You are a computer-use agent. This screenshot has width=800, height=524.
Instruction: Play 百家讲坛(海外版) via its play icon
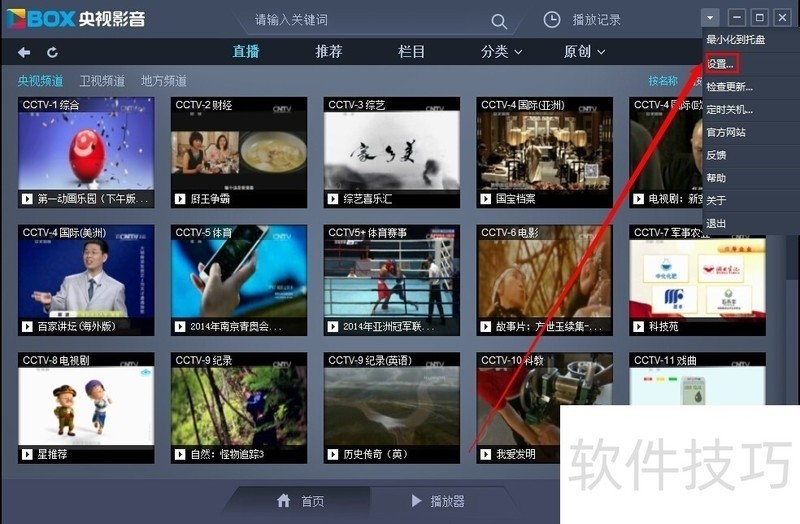[27, 327]
